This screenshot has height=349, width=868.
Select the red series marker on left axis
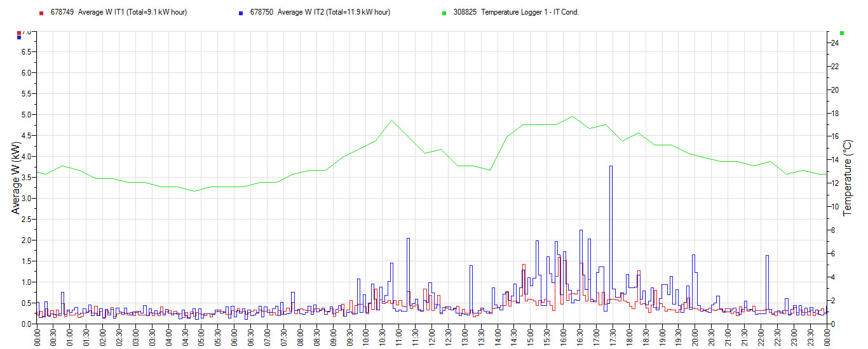(19, 32)
